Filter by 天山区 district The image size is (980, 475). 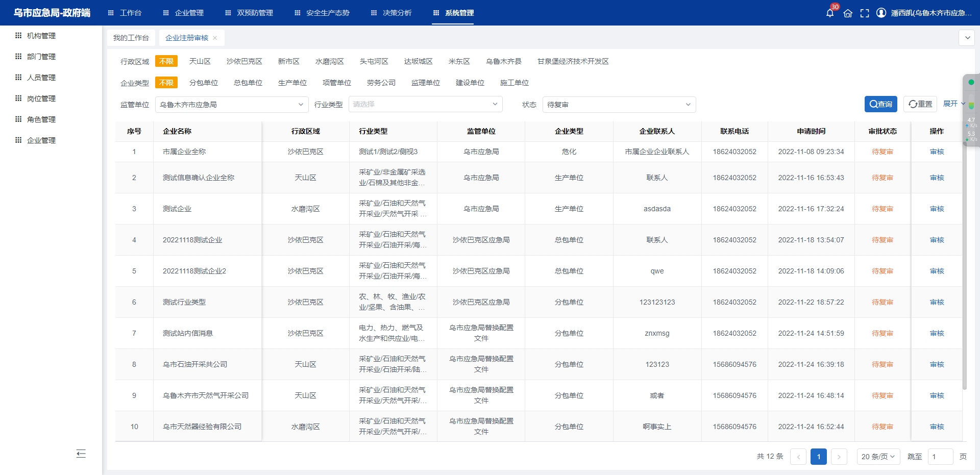pos(200,61)
